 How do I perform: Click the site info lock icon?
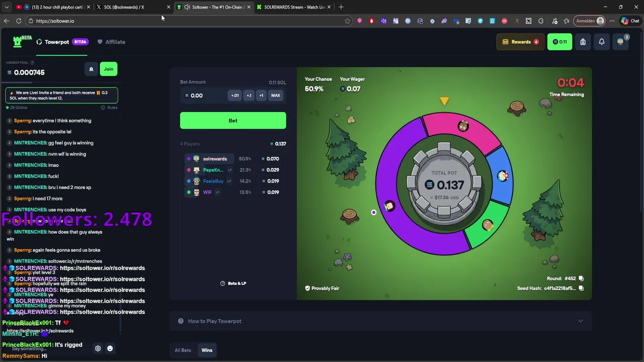[x=31, y=21]
